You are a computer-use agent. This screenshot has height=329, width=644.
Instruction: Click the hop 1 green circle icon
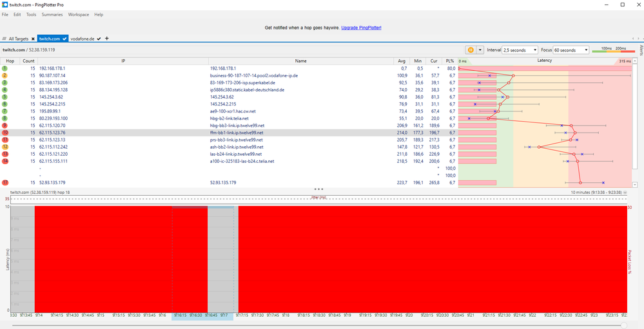[5, 68]
